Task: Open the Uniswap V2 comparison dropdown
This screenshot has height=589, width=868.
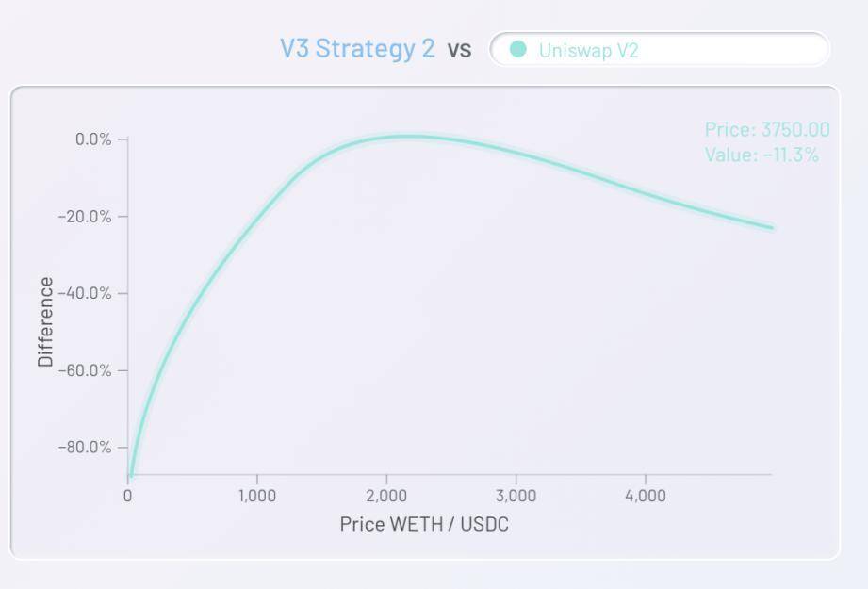Action: 660,49
